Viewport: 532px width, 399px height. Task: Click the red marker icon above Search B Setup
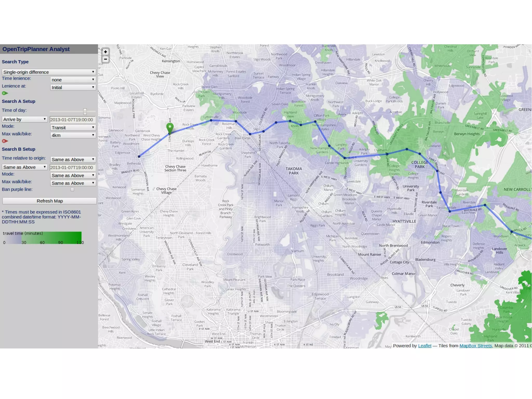[x=5, y=141]
